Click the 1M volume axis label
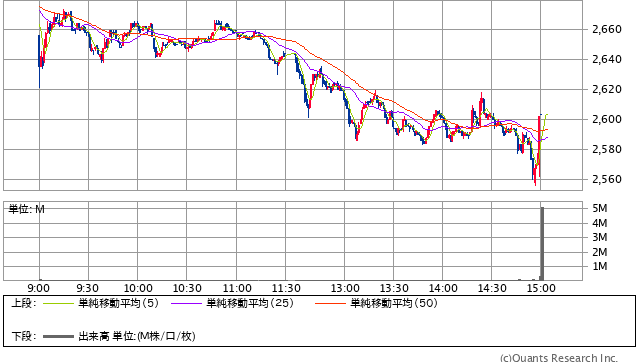This screenshot has height=362, width=638. [600, 266]
